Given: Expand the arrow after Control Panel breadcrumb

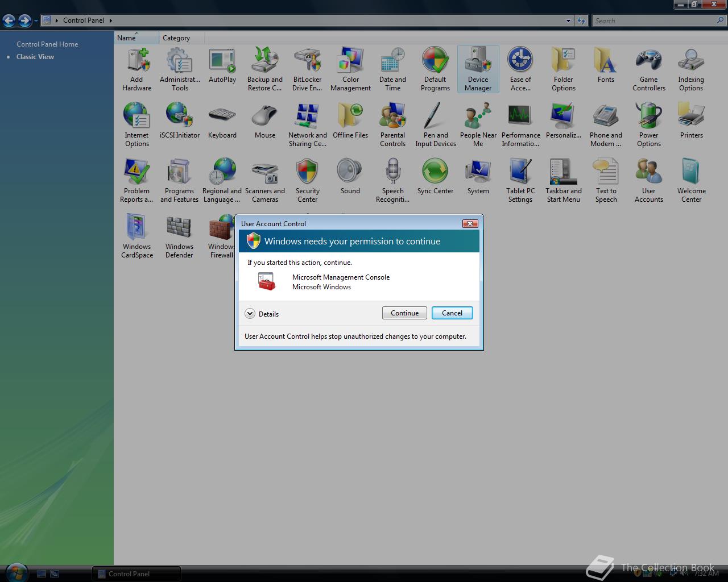Looking at the screenshot, I should 111,20.
